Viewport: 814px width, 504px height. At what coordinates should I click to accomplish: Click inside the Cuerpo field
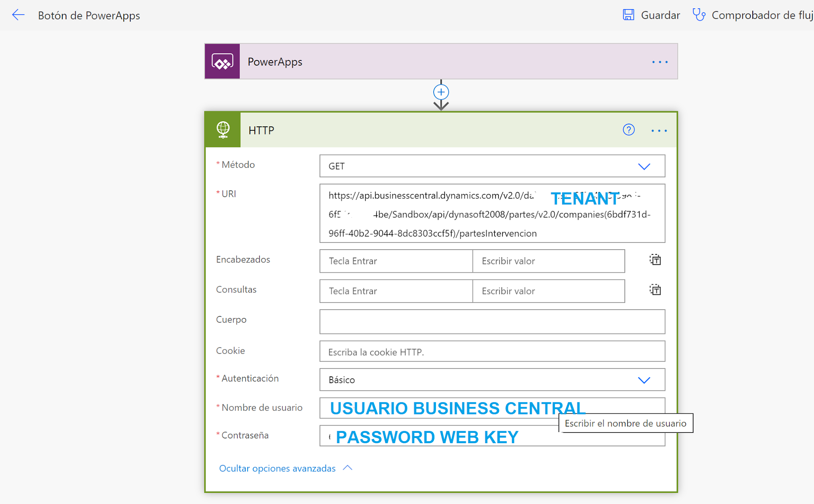pyautogui.click(x=492, y=322)
